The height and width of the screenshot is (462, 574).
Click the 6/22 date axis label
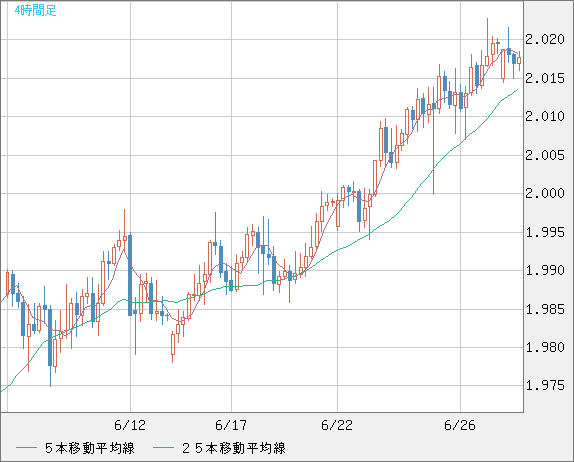click(337, 425)
